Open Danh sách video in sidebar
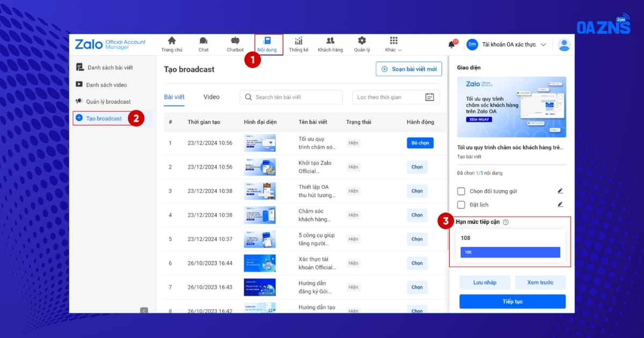 pos(101,85)
